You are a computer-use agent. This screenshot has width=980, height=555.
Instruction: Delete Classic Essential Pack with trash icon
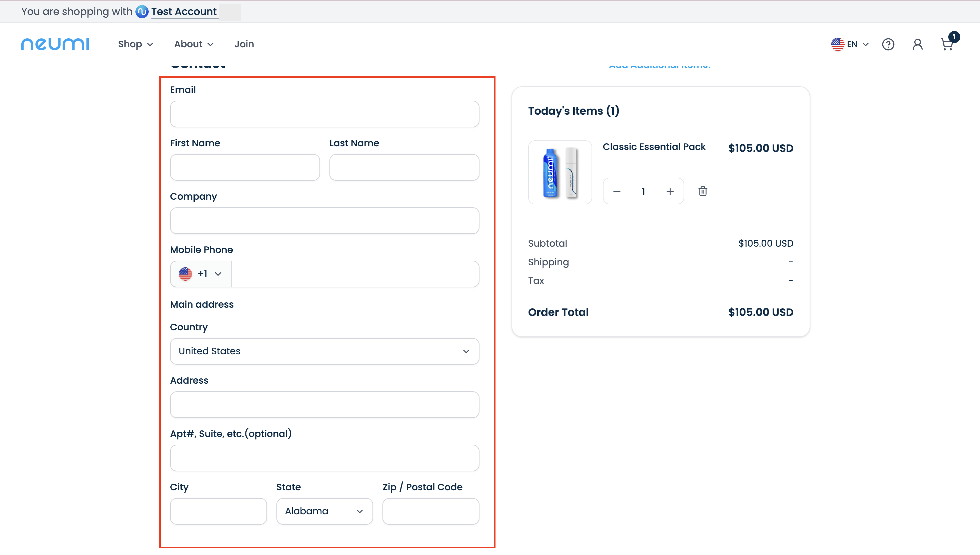tap(703, 191)
